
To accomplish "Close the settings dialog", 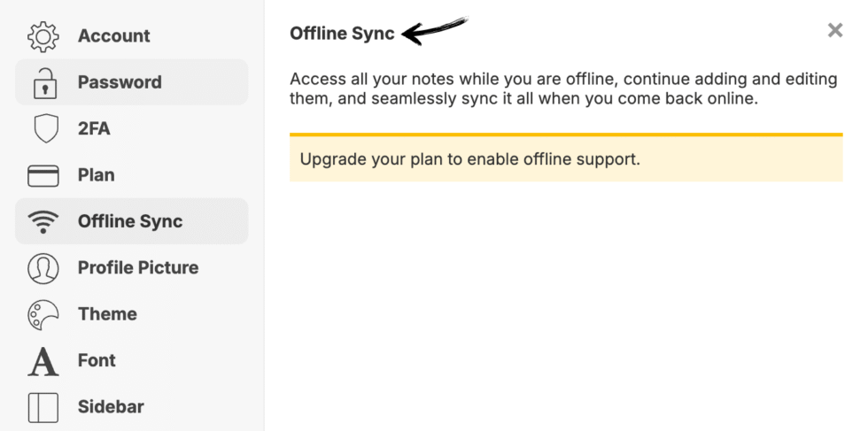I will pyautogui.click(x=834, y=31).
